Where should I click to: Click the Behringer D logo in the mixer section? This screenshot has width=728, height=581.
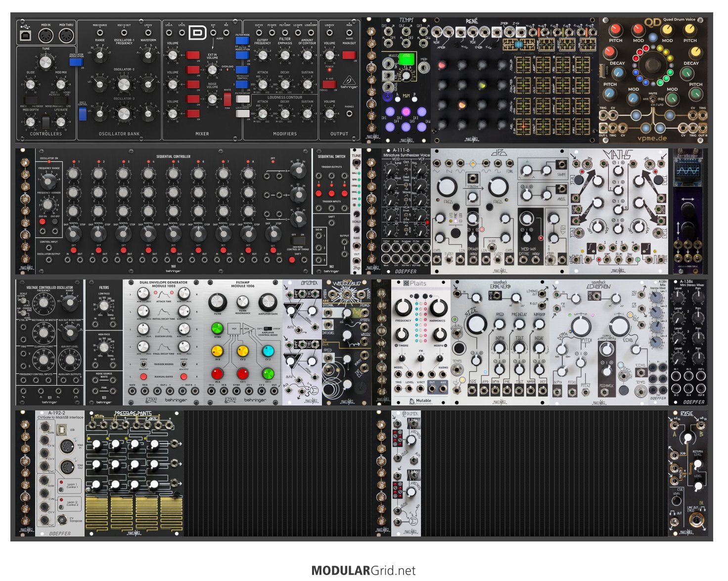198,33
